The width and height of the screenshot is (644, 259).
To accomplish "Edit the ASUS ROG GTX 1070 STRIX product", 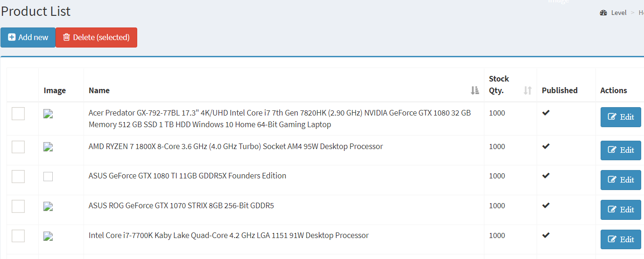I will pos(621,210).
